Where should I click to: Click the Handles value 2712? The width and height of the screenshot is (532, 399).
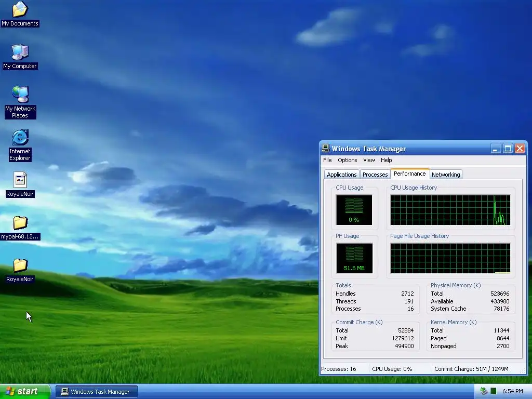click(x=407, y=294)
